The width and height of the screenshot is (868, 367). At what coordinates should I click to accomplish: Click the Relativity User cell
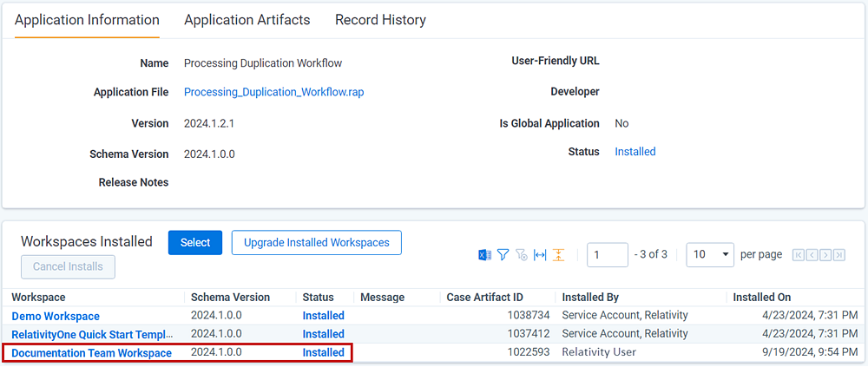click(x=599, y=352)
